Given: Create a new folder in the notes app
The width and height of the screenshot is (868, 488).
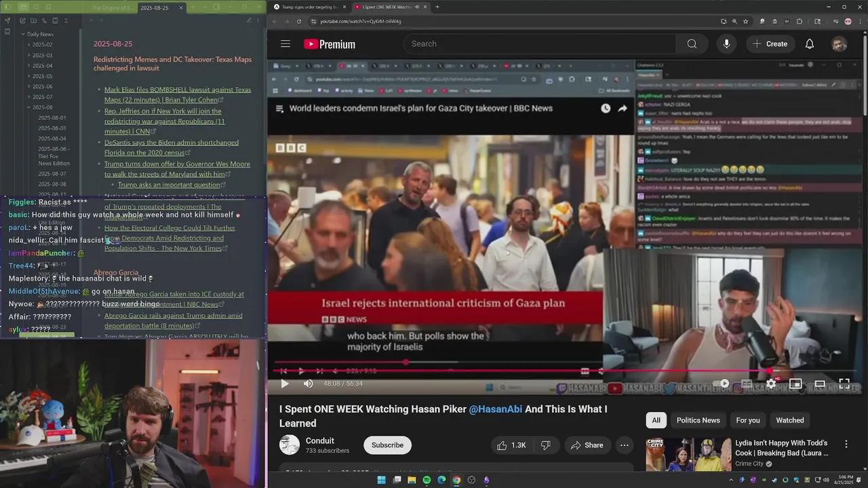Looking at the screenshot, I should [34, 21].
